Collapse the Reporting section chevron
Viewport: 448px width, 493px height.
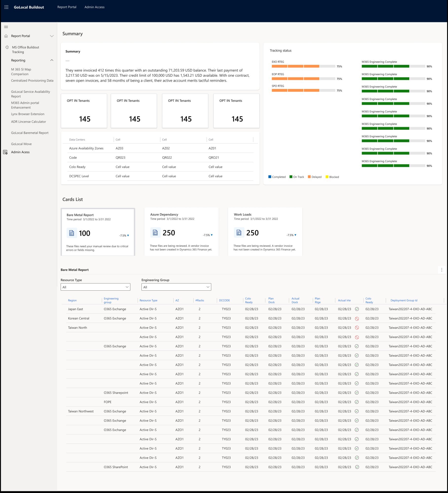[x=52, y=60]
